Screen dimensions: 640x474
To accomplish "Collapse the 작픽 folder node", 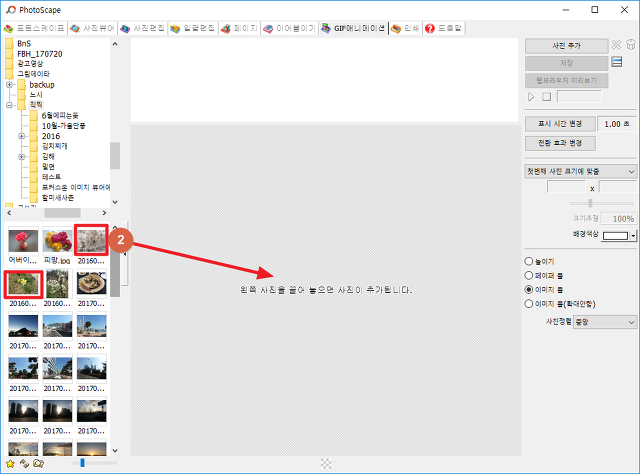I will point(9,105).
